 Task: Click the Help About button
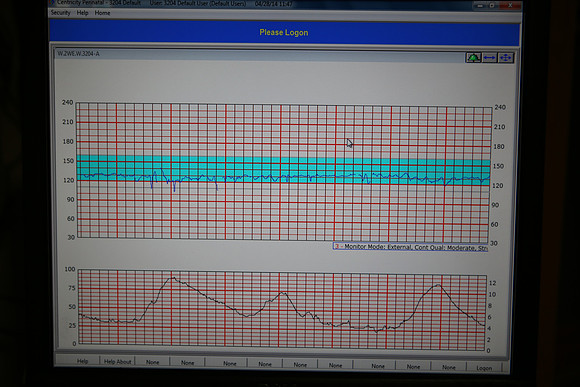click(x=117, y=362)
